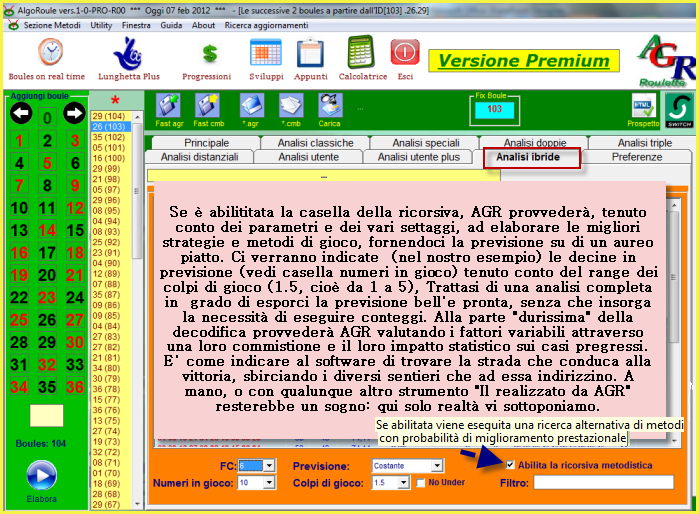
Task: Click the right arrow boule button
Action: coord(74,113)
